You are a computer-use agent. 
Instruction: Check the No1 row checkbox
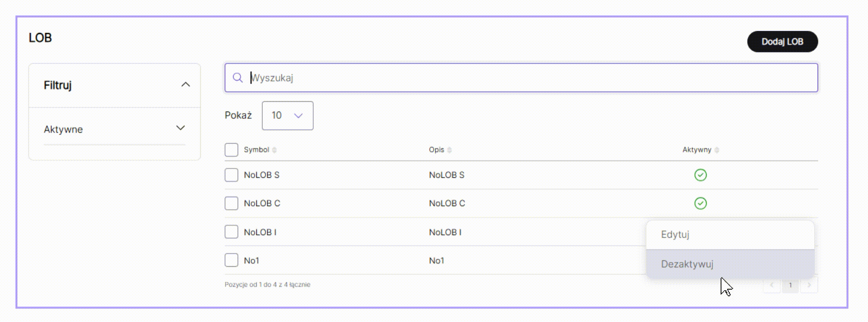232,260
